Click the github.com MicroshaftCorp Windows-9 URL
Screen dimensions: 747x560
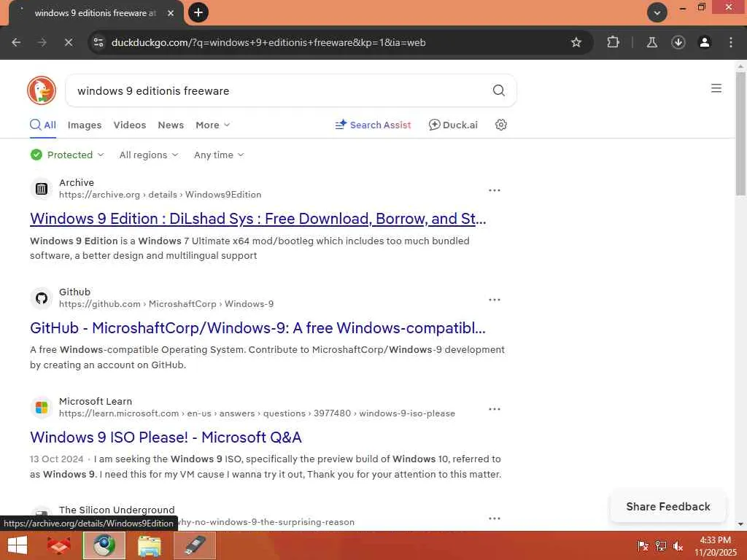pos(166,304)
